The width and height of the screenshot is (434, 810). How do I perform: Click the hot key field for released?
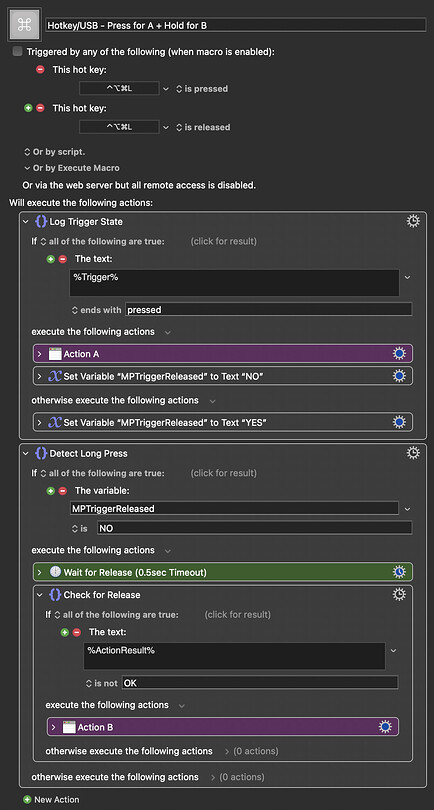119,127
